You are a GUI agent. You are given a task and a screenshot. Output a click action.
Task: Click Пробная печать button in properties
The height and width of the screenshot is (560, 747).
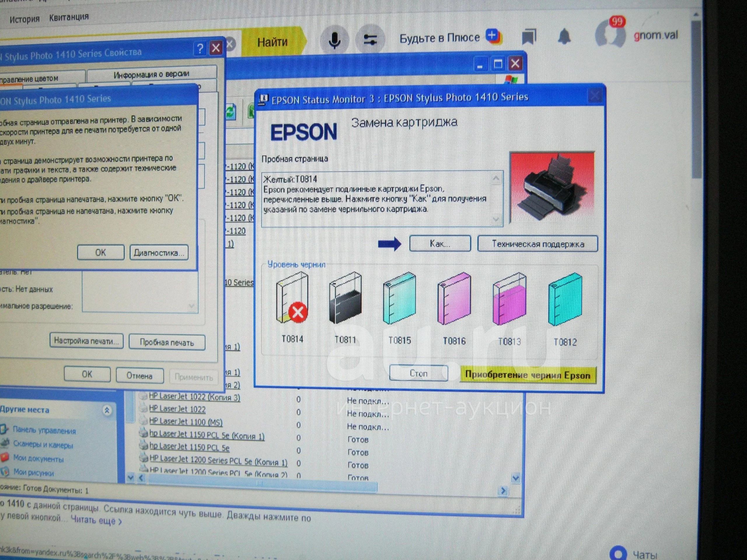[x=167, y=343]
